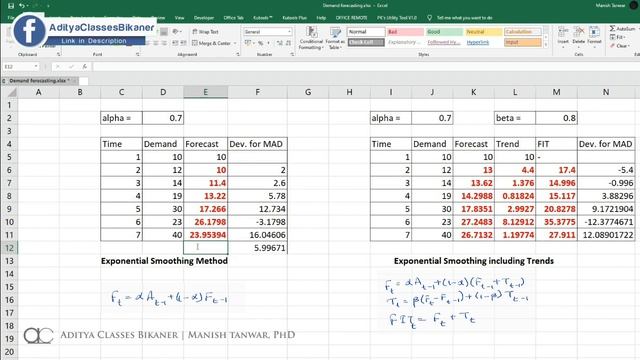Select beta value cell showing 0.8
Image resolution: width=640 pixels, height=360 pixels.
pos(556,118)
